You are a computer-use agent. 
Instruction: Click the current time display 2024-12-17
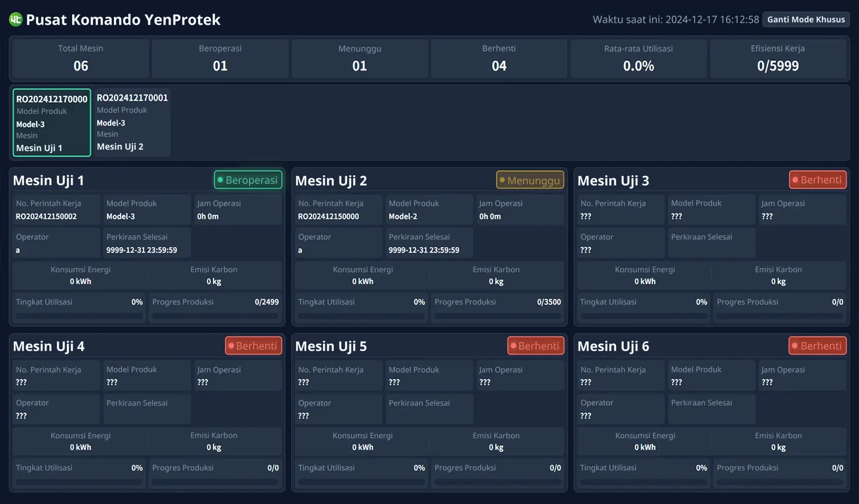[x=676, y=19]
